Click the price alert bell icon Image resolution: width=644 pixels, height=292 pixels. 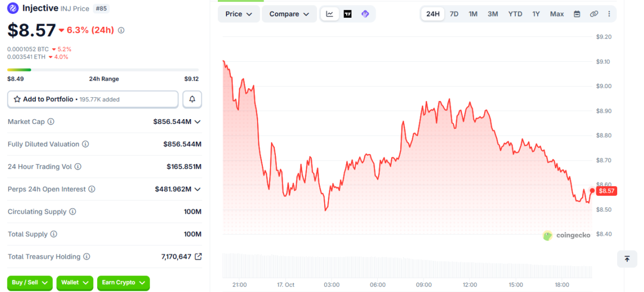pos(192,99)
